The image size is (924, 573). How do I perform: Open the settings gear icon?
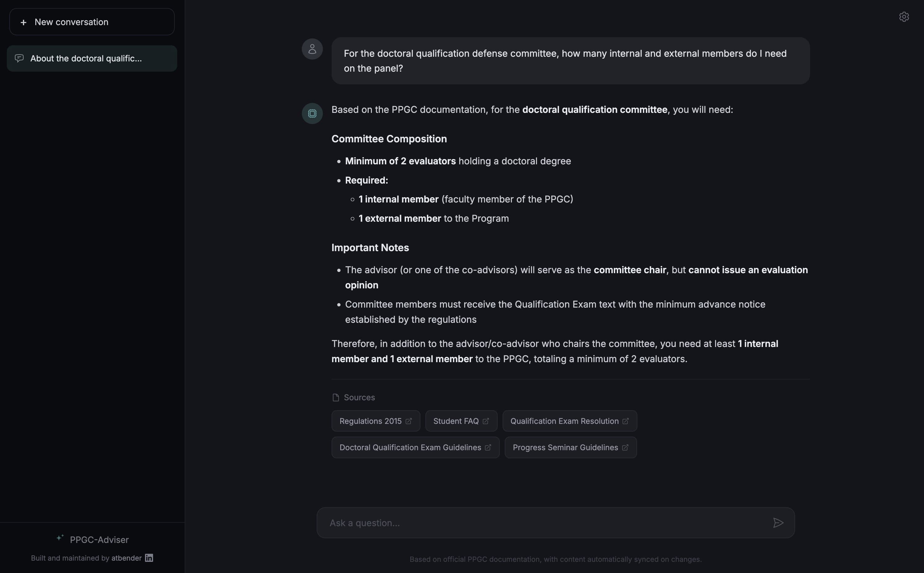904,17
